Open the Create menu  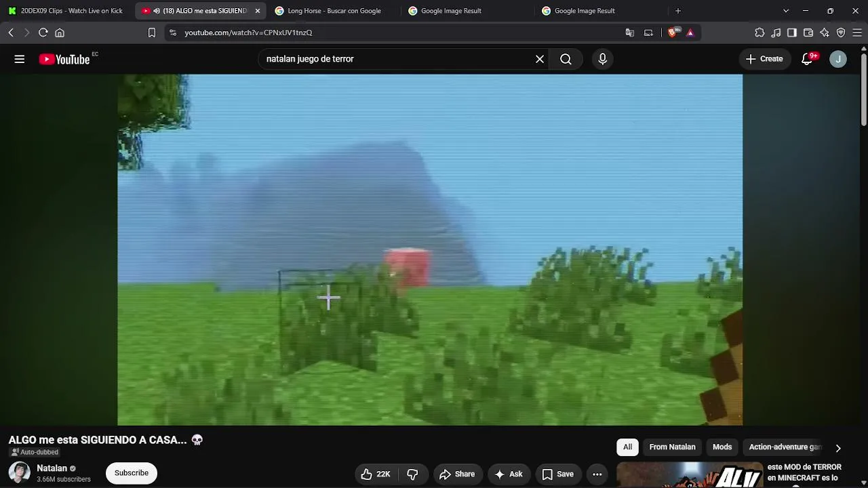[764, 59]
